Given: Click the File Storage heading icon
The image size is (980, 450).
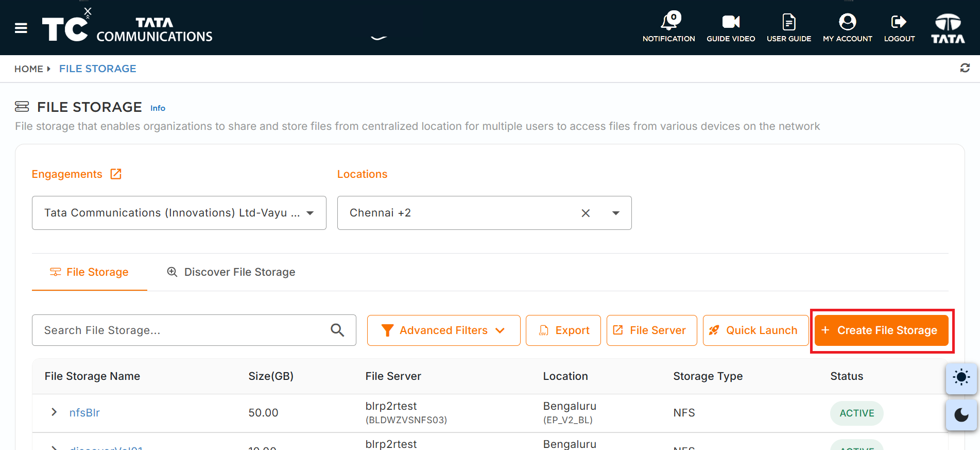Looking at the screenshot, I should [22, 107].
